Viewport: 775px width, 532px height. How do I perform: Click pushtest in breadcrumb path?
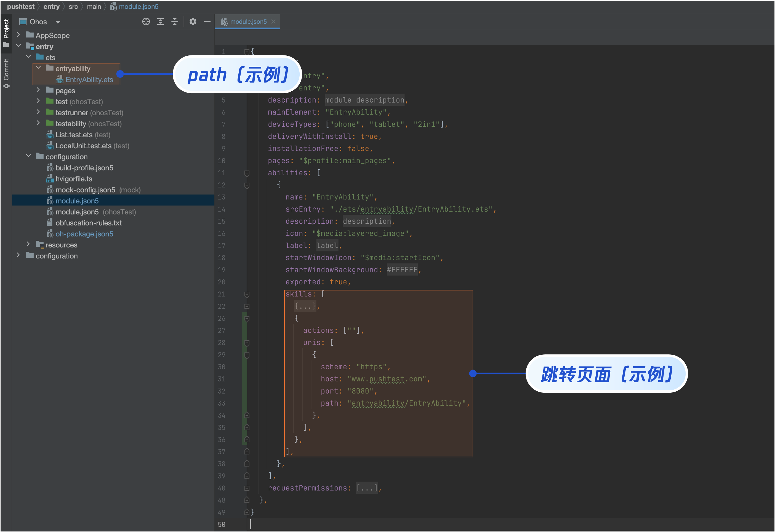(21, 6)
